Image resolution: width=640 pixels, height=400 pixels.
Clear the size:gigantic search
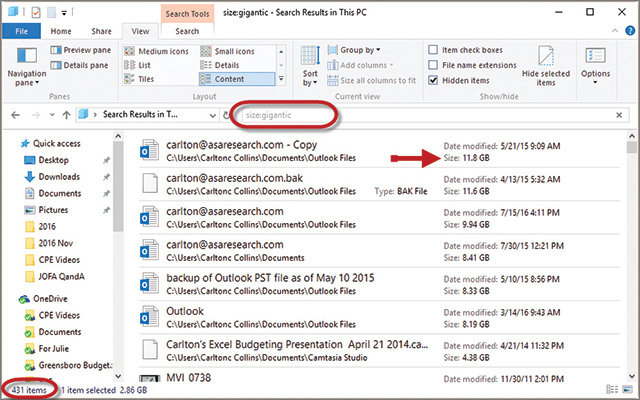tap(619, 115)
